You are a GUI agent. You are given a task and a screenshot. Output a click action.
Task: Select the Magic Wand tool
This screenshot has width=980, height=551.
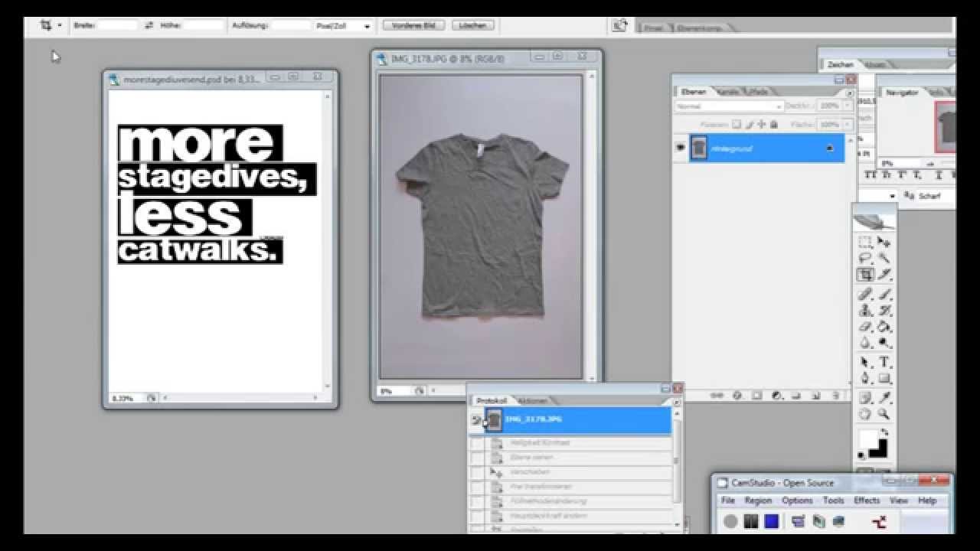884,259
